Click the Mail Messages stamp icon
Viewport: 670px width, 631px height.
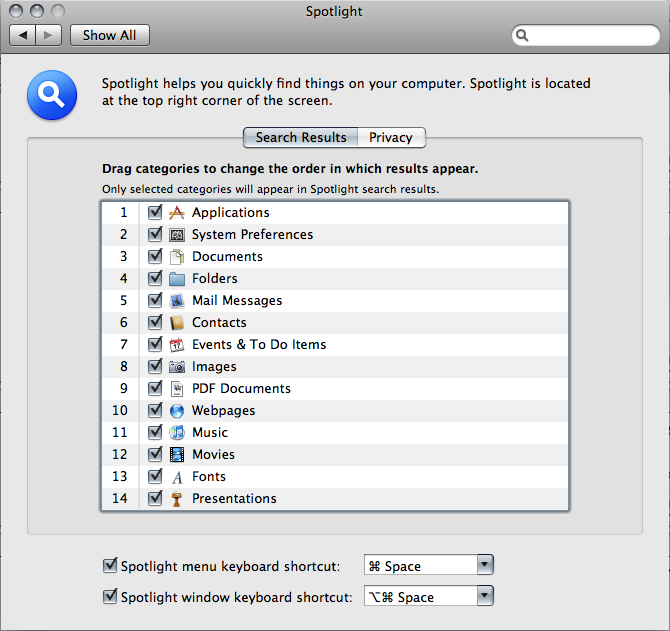click(176, 301)
